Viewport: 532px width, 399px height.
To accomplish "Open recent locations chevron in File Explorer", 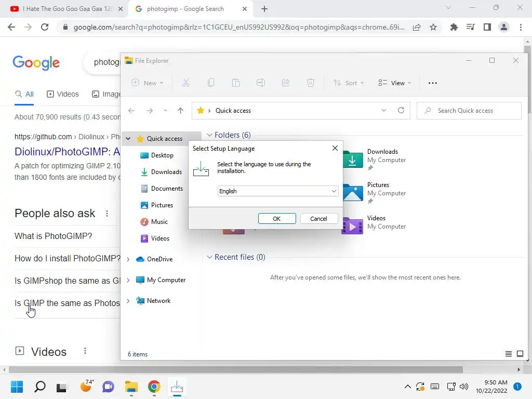I will click(x=165, y=111).
